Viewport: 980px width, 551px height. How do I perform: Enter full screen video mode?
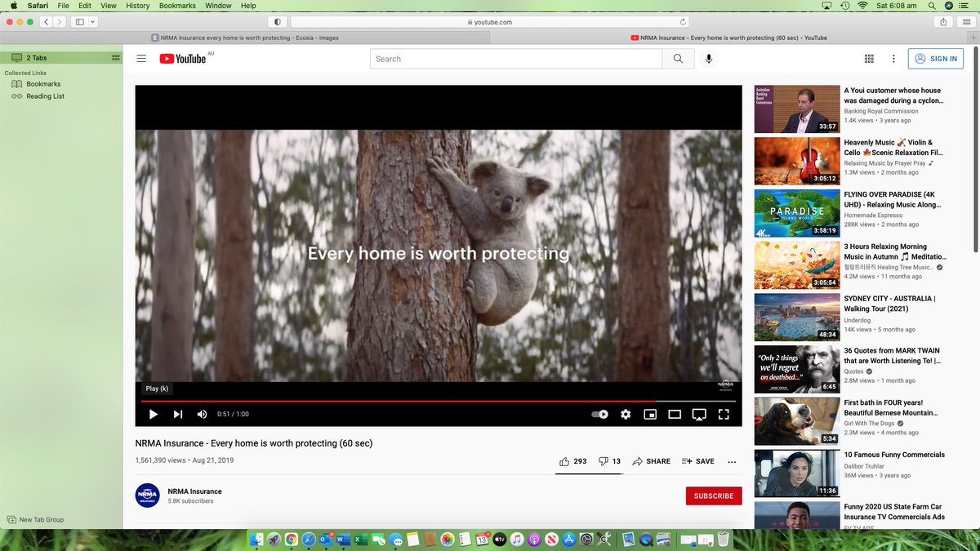pos(724,414)
